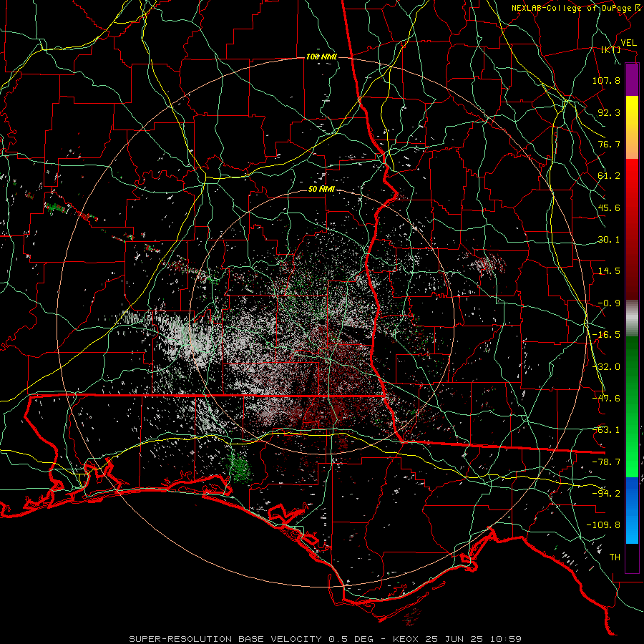Click the -63.1 velocity scale value
The width and height of the screenshot is (644, 644).
pyautogui.click(x=606, y=430)
